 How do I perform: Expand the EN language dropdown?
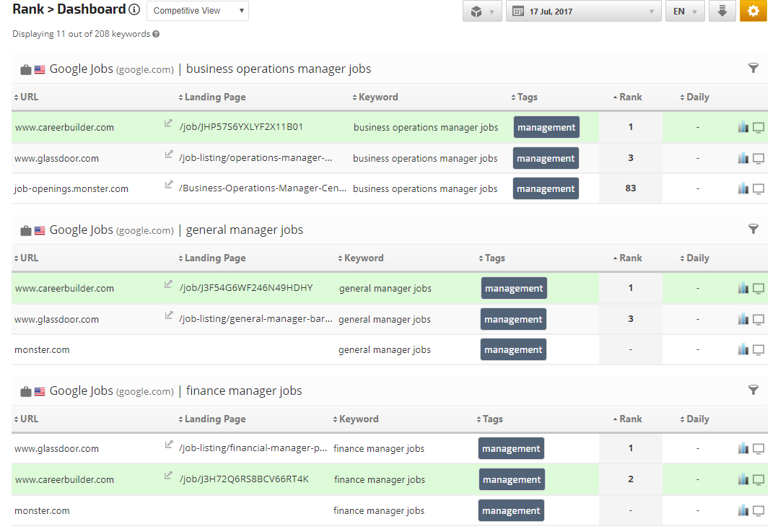coord(684,12)
